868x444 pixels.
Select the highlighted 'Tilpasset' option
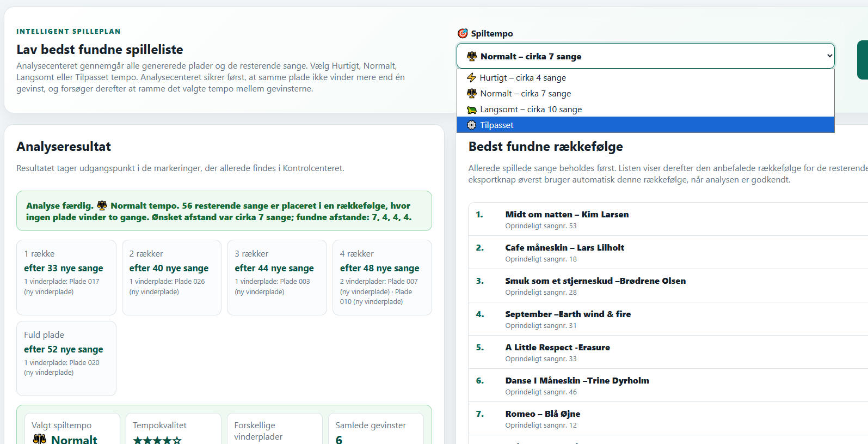[645, 125]
